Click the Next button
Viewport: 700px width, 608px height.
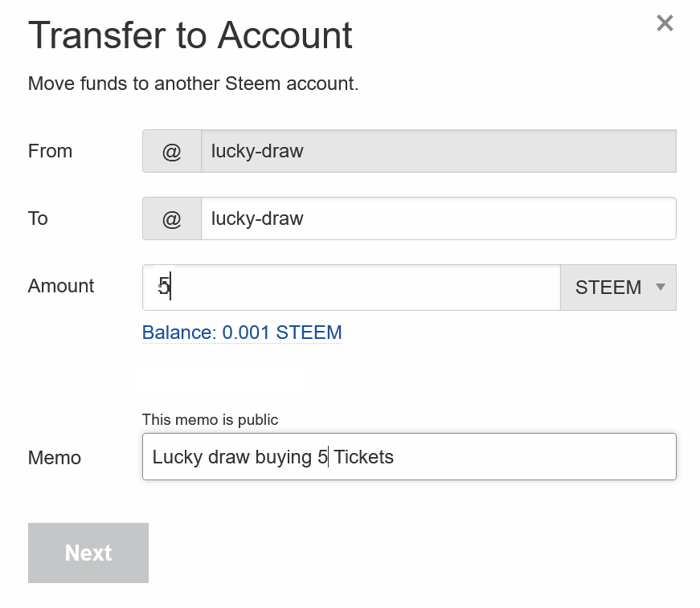88,553
